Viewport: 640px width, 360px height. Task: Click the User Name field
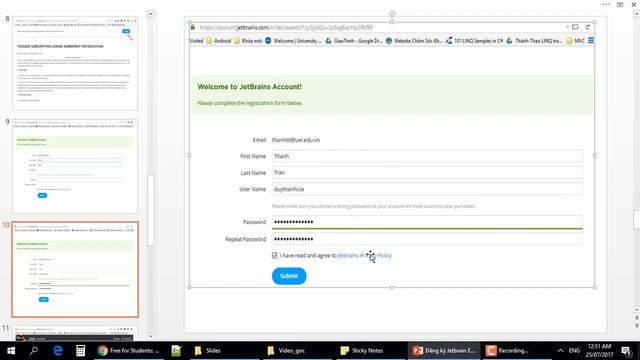click(x=427, y=189)
